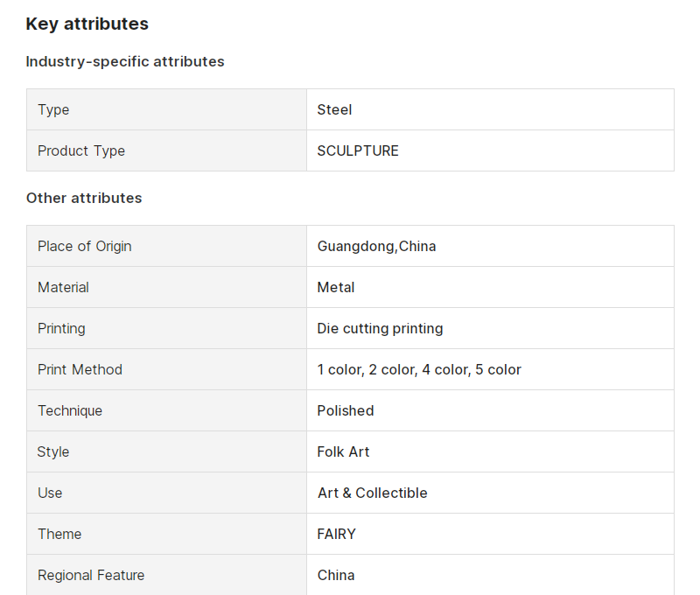
Task: Click the Polished technique value
Action: click(345, 410)
